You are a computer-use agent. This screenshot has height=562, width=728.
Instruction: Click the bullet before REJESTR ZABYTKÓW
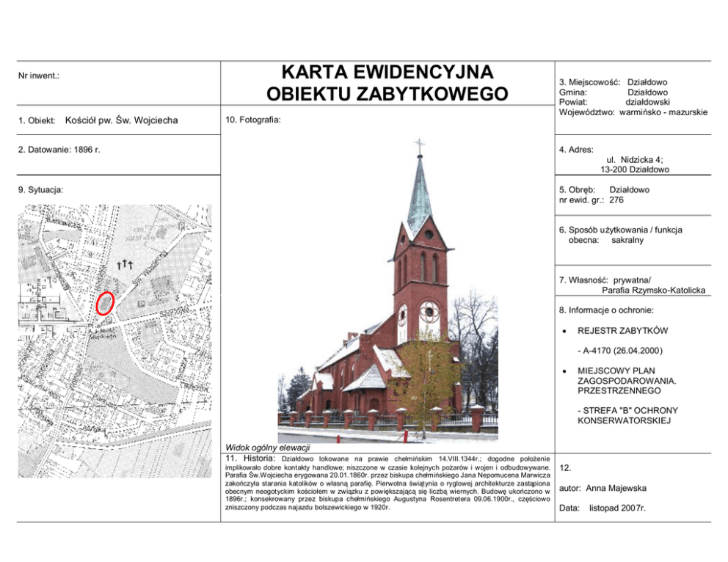pyautogui.click(x=563, y=331)
